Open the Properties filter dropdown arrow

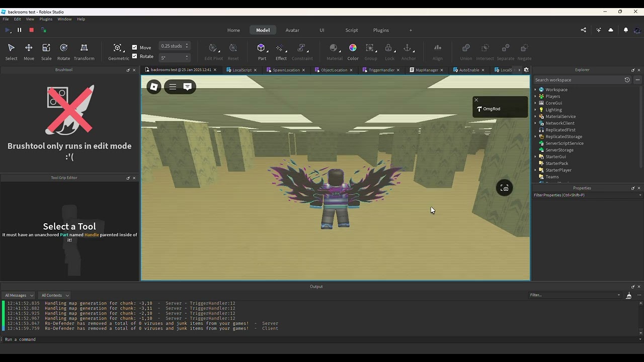pos(640,195)
